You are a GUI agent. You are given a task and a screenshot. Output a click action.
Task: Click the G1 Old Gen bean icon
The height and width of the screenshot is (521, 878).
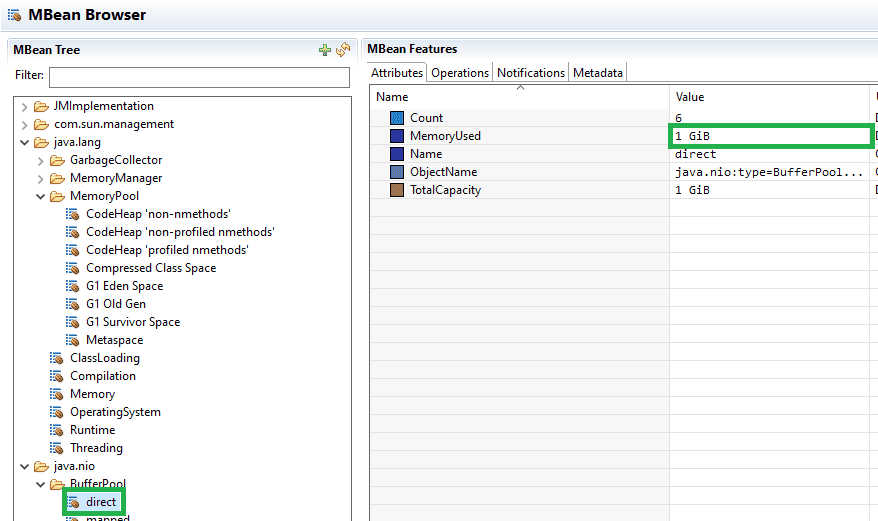pos(73,304)
